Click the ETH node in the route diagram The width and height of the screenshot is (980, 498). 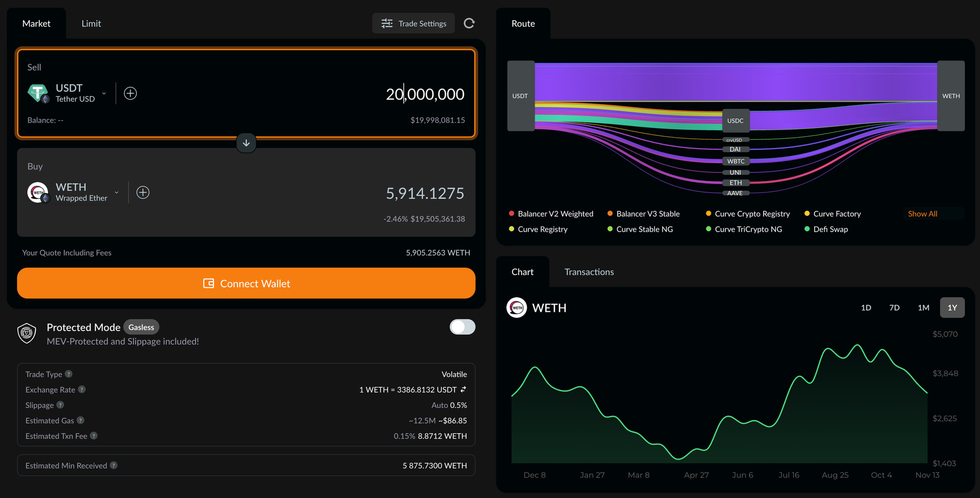tap(736, 183)
